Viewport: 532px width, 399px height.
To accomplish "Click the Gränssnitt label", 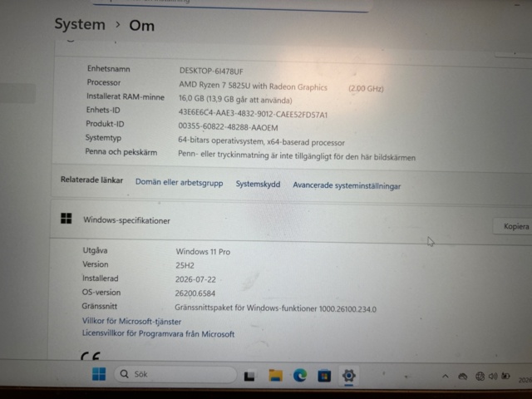I will point(100,306).
